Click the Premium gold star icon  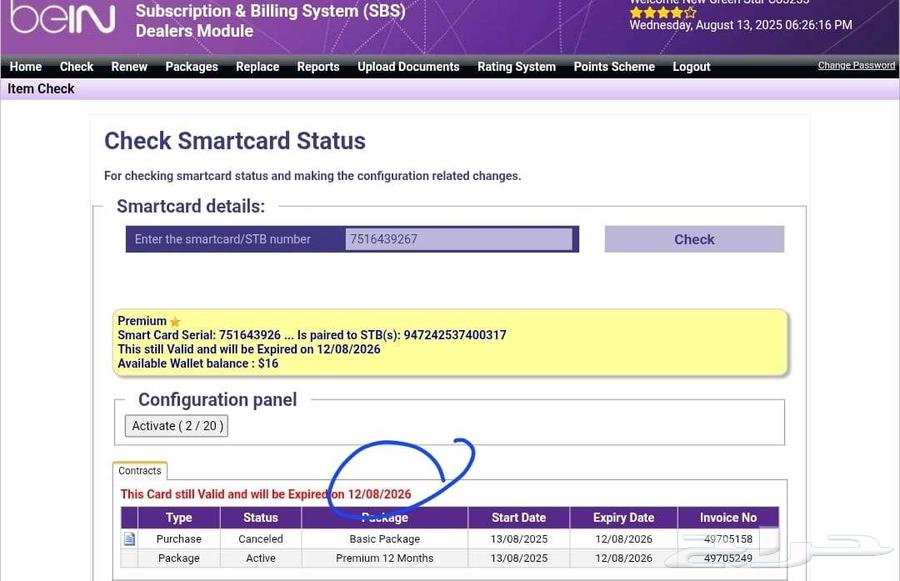pyautogui.click(x=175, y=322)
